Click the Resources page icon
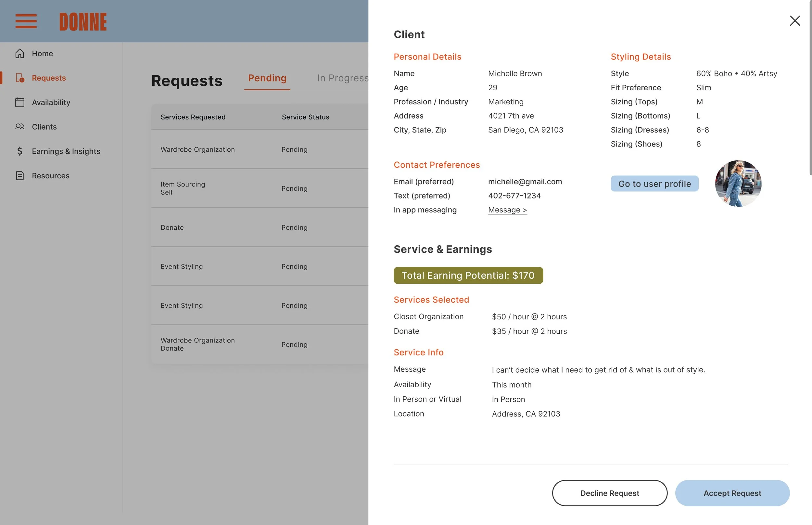 pyautogui.click(x=20, y=175)
